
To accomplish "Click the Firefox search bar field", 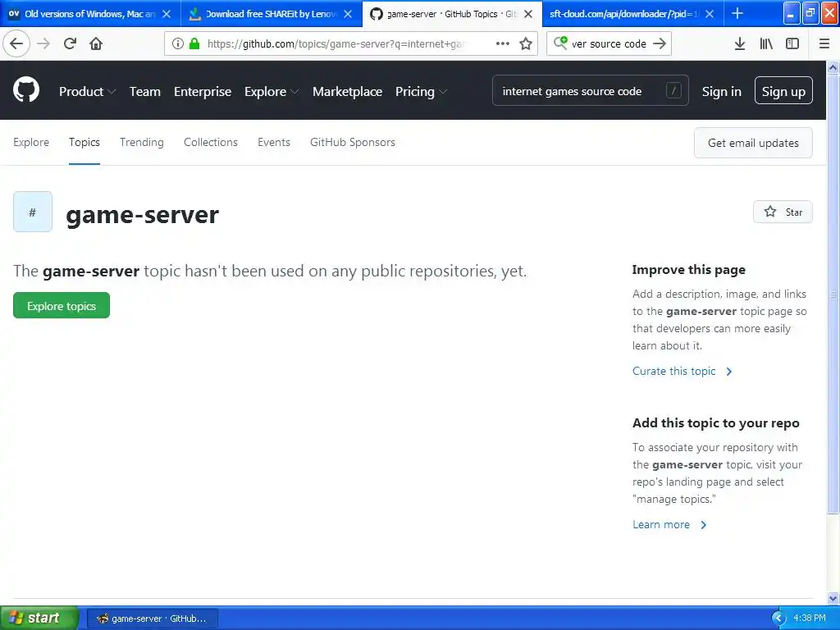I will click(609, 43).
